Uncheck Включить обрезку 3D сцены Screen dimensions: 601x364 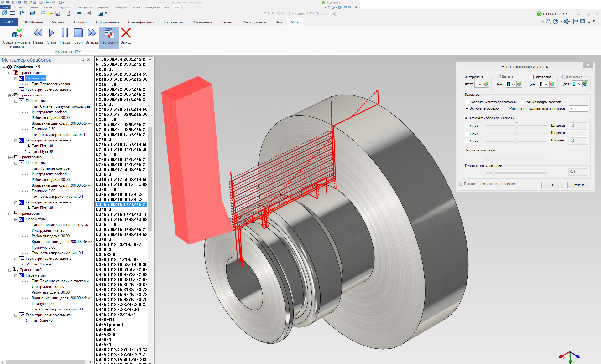466,118
